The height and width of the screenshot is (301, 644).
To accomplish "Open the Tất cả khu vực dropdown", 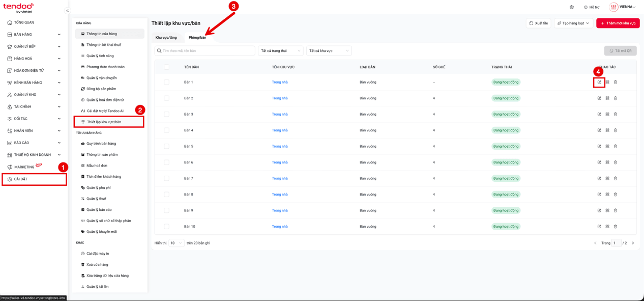I will (x=329, y=51).
